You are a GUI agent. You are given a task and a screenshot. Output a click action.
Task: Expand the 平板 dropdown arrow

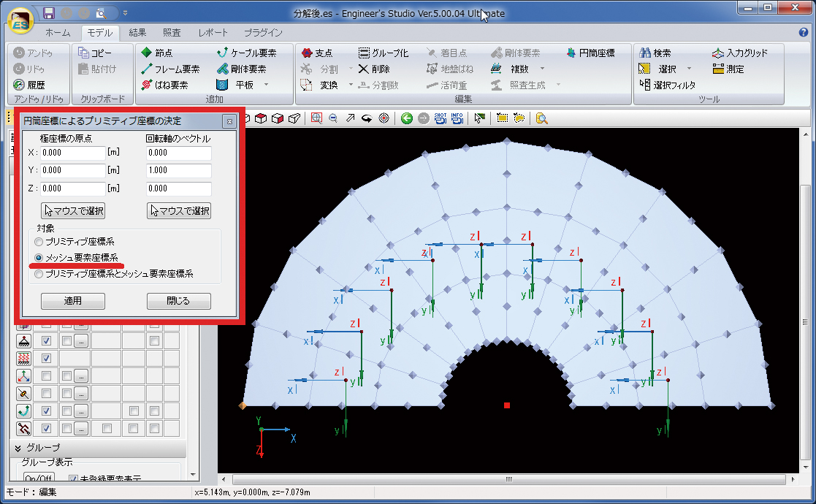click(x=266, y=85)
